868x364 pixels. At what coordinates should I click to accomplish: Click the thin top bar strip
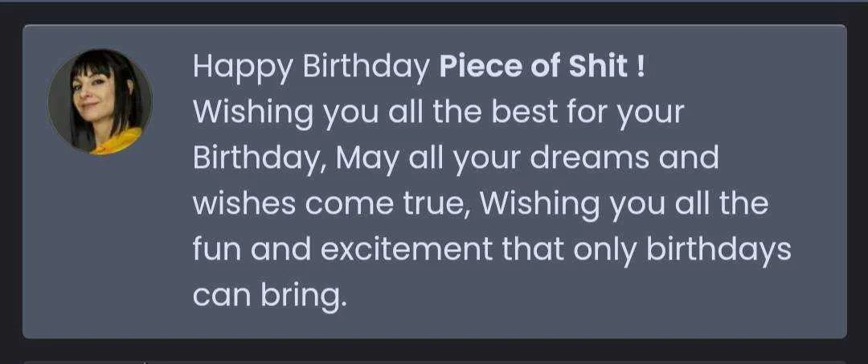tap(434, 1)
